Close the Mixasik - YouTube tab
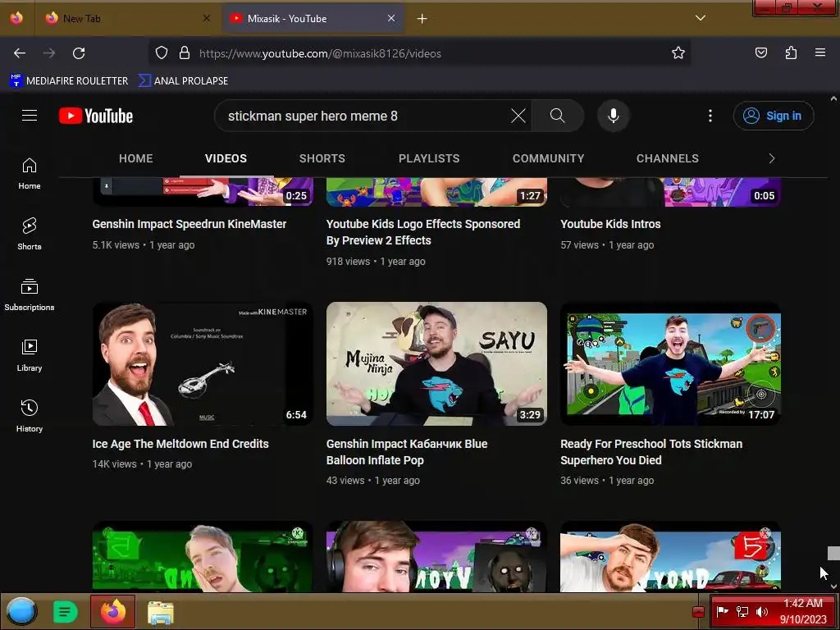Screen dimensions: 840x630 [391, 18]
